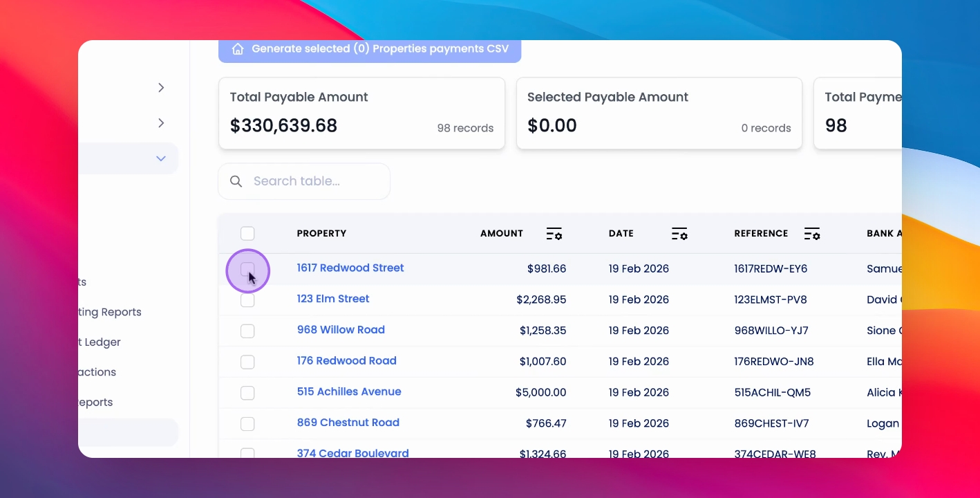
Task: Click the $330,639.68 total value
Action: (283, 126)
